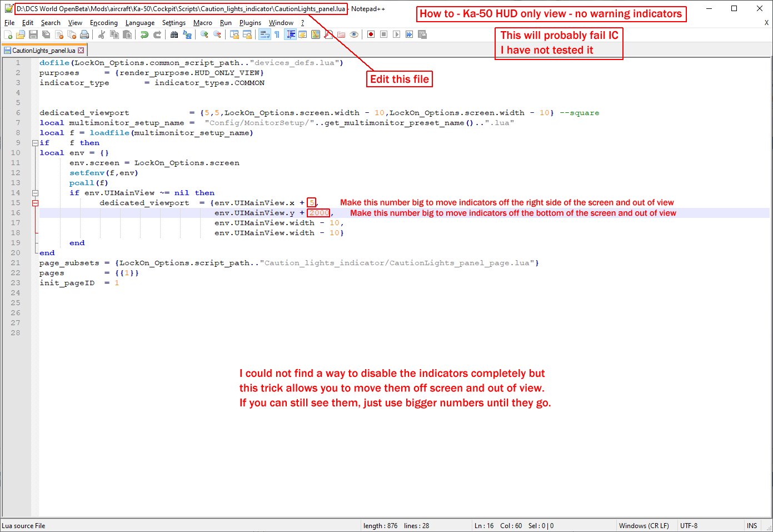
Task: Click the macro Playback icon
Action: tap(396, 34)
